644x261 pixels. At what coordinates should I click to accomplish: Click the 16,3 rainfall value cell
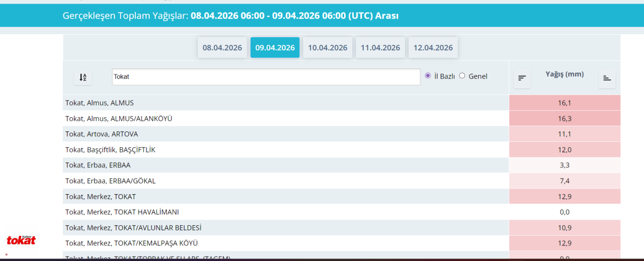565,119
